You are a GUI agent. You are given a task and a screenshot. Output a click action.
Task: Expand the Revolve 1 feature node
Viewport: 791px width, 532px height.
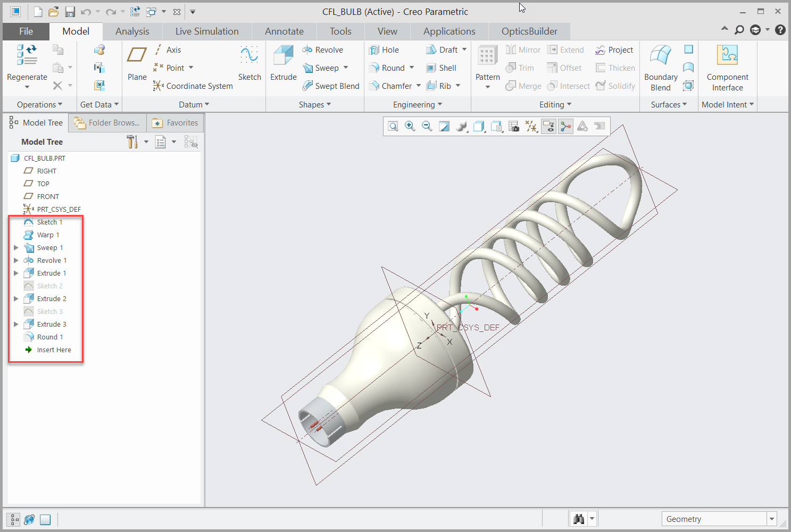(x=16, y=260)
